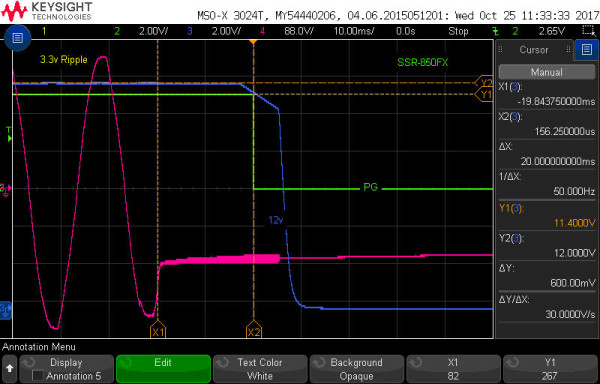
Task: Click the X2 cursor marker at bottom
Action: click(253, 332)
